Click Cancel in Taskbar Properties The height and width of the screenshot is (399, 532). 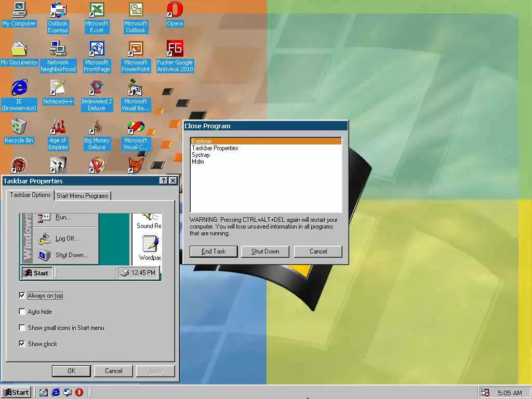pyautogui.click(x=114, y=371)
